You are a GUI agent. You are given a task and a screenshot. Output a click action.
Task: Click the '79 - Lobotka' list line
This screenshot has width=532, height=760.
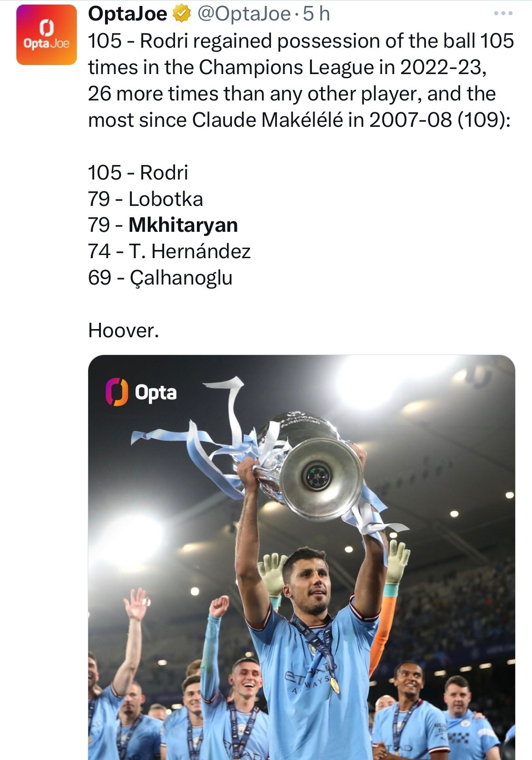coord(146,199)
